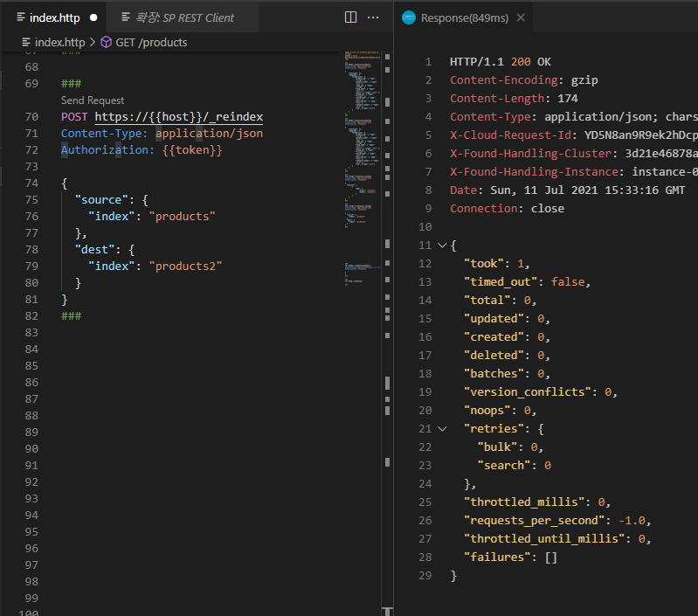Close the Response(849ms) tab
The height and width of the screenshot is (616, 698).
pos(522,17)
